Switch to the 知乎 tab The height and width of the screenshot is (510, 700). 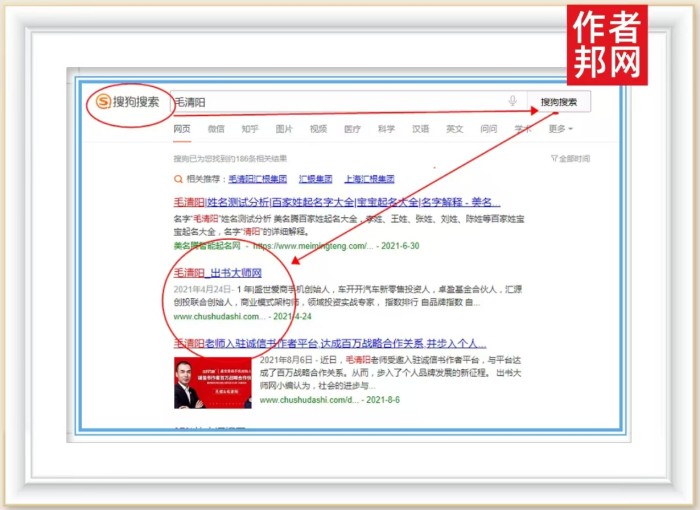pyautogui.click(x=250, y=129)
